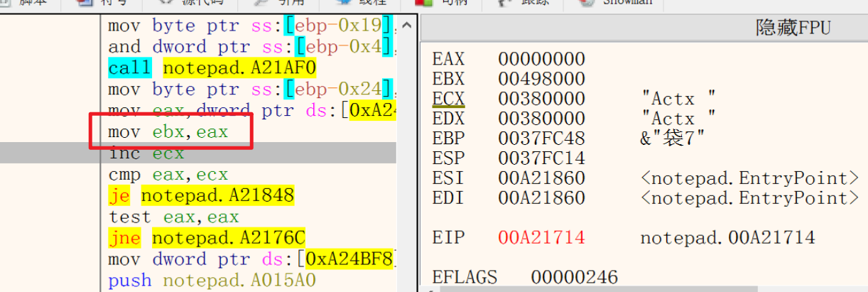Click the EFLAGS register name
868x292 pixels.
coord(465,277)
